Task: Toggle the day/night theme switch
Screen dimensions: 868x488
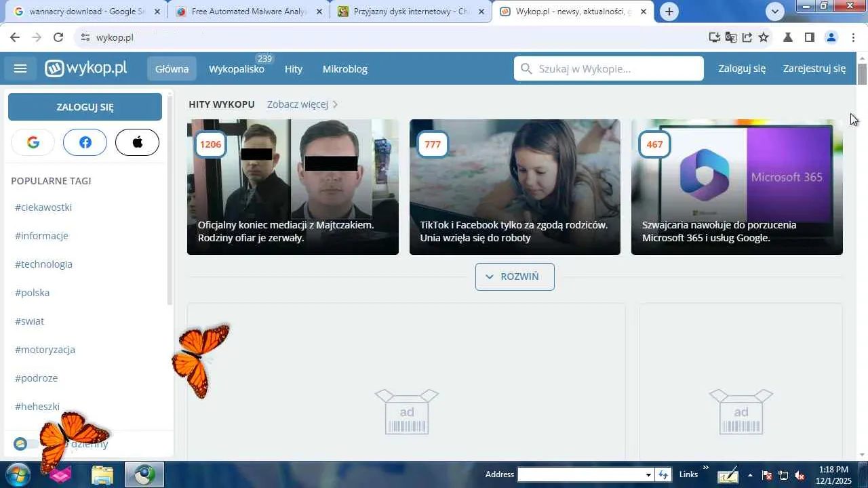Action: point(26,444)
